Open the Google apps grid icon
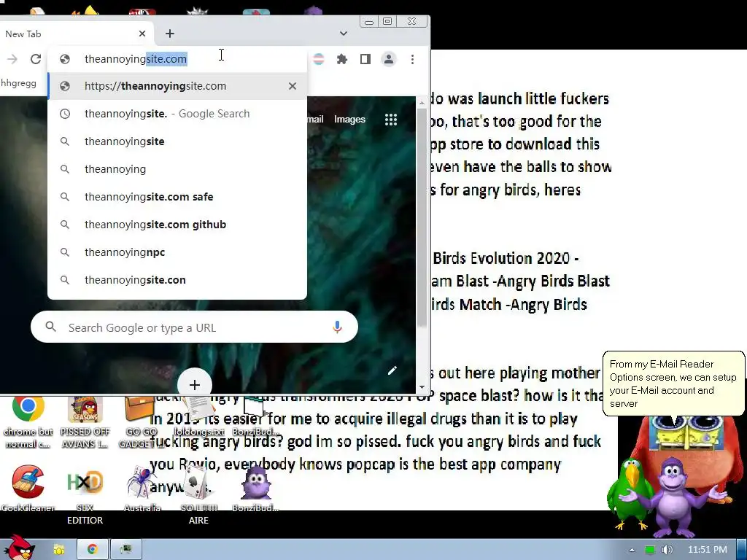The image size is (747, 560). 391,120
